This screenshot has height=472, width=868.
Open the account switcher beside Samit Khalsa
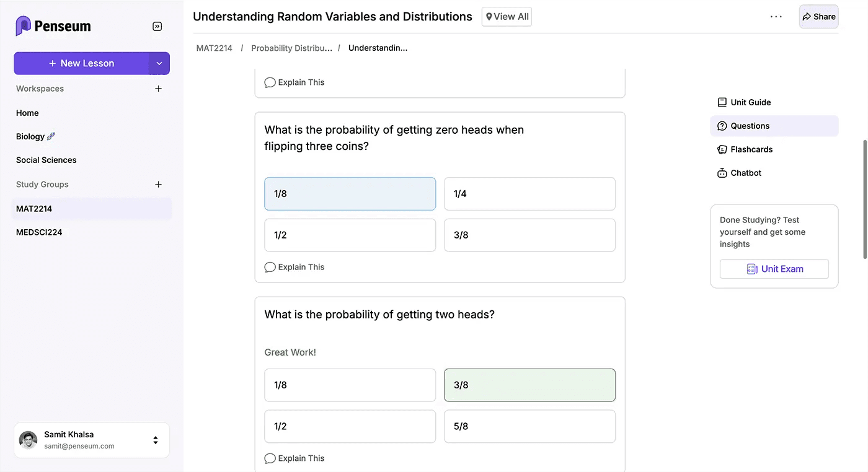[155, 440]
